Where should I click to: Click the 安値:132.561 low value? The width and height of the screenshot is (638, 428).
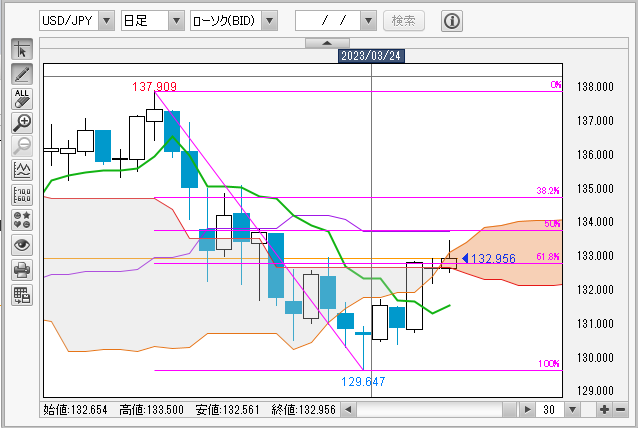click(227, 410)
